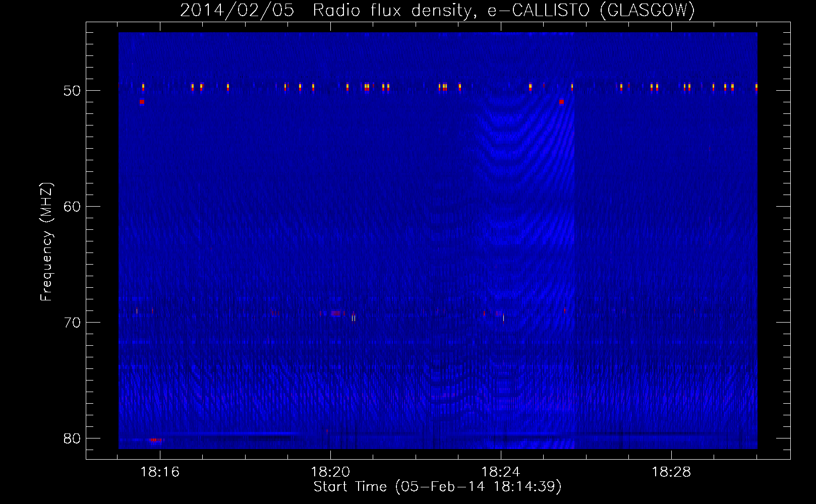Viewport: 816px width, 504px height.
Task: Click the 18:24 time tick label
Action: (x=501, y=472)
